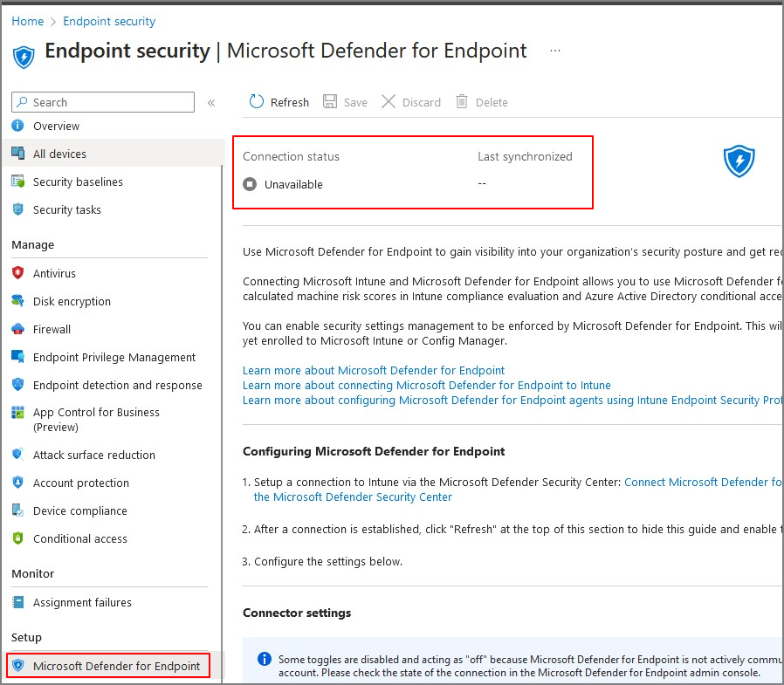Click the Refresh button label
Screen dimensions: 784x685
290,102
